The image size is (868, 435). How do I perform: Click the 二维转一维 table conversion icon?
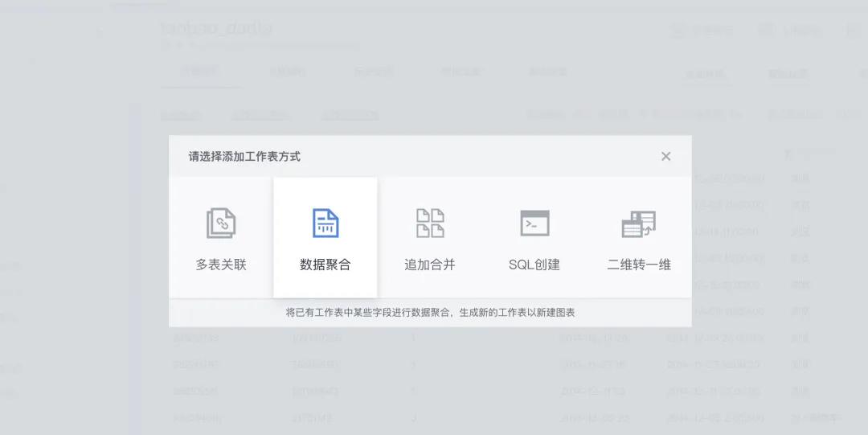click(639, 224)
